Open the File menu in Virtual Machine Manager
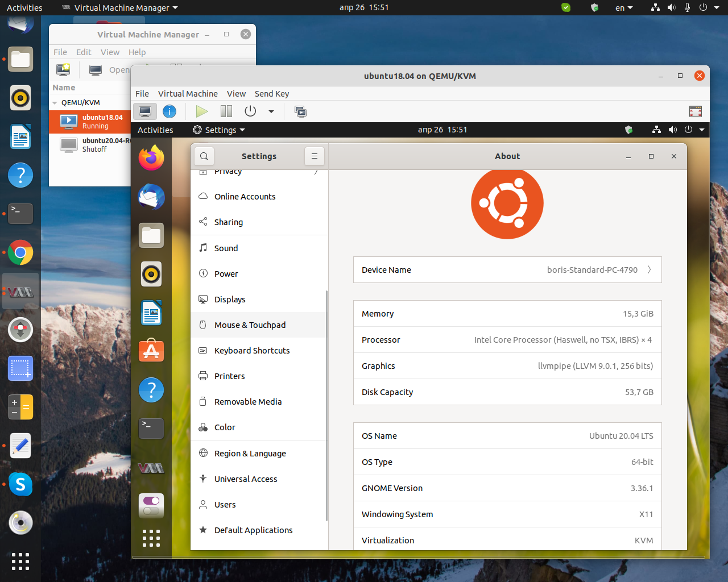The width and height of the screenshot is (728, 582). [60, 52]
